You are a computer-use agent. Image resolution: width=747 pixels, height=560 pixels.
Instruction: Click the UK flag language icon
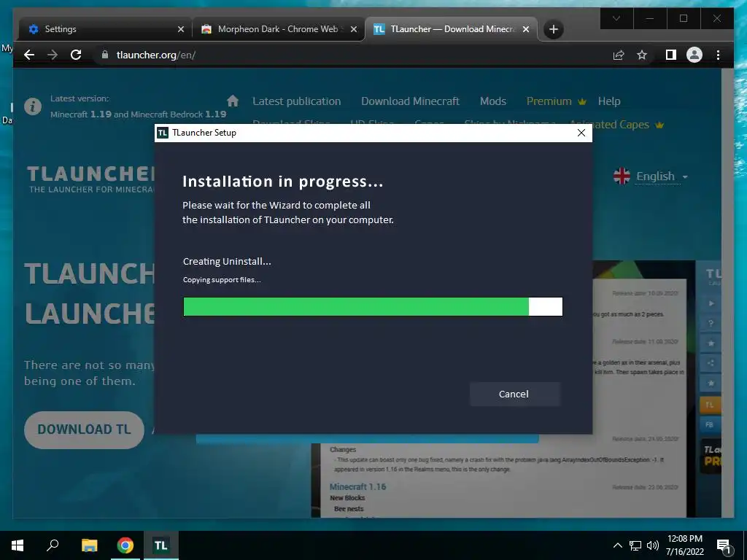point(622,176)
